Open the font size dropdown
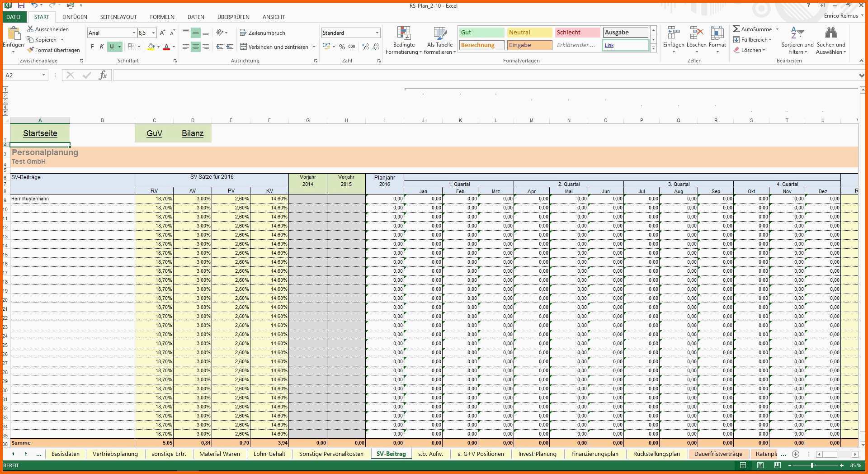 (153, 33)
